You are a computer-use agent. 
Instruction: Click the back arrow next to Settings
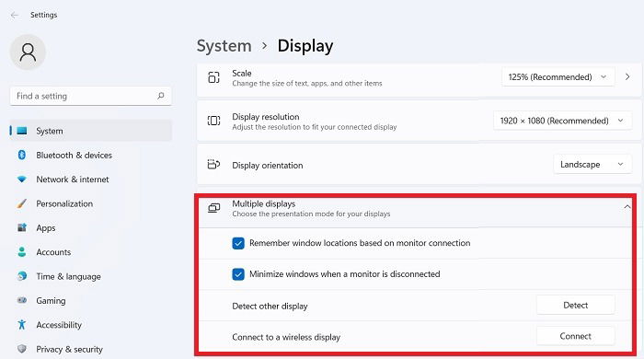coord(15,16)
